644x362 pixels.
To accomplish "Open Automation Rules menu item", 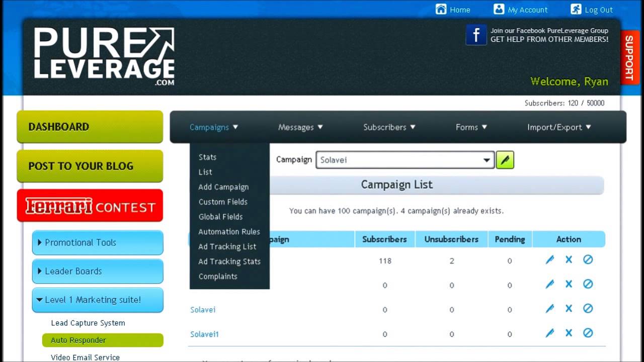I will (x=229, y=232).
